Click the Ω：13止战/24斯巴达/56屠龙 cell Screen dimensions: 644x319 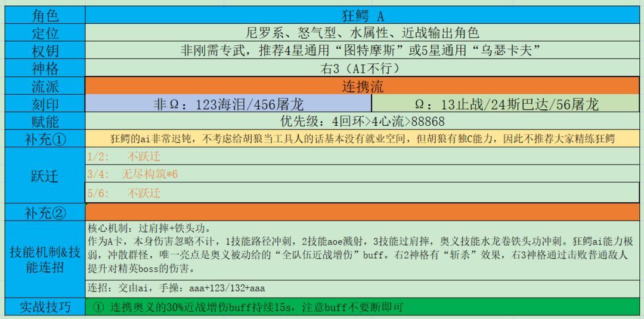pyautogui.click(x=506, y=104)
